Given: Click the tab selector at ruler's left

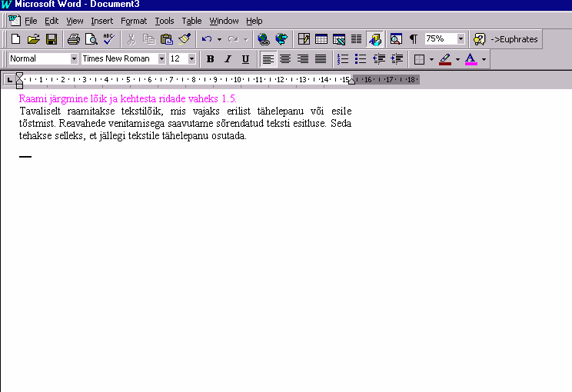Looking at the screenshot, I should (9, 79).
